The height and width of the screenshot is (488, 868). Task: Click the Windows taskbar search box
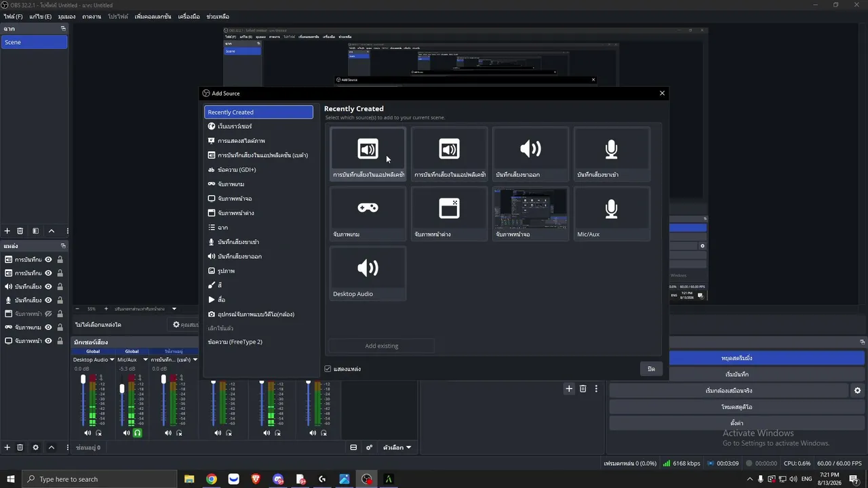[x=99, y=479]
